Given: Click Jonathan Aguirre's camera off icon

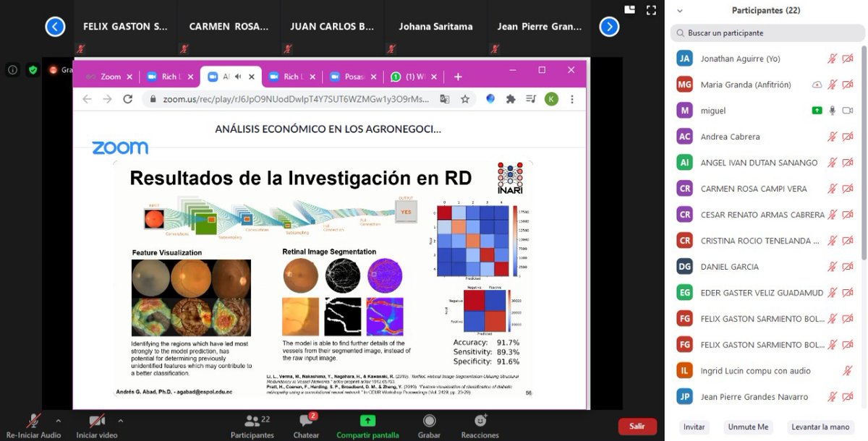Looking at the screenshot, I should pyautogui.click(x=848, y=59).
